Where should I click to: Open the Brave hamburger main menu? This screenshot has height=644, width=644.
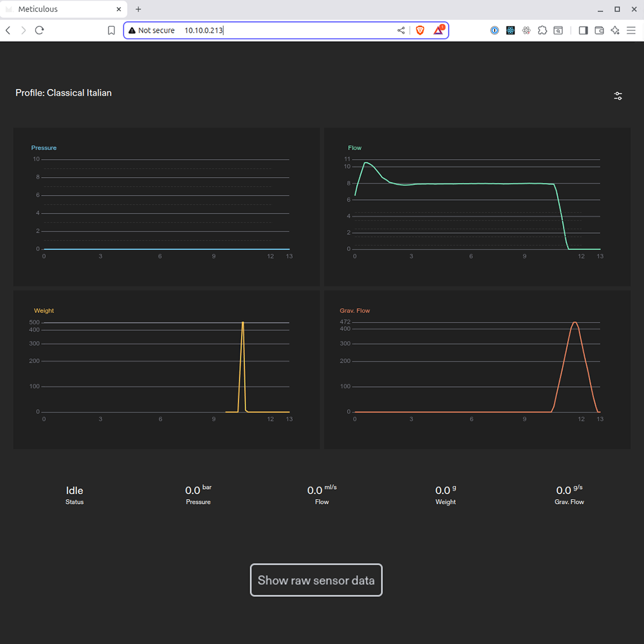pos(631,30)
